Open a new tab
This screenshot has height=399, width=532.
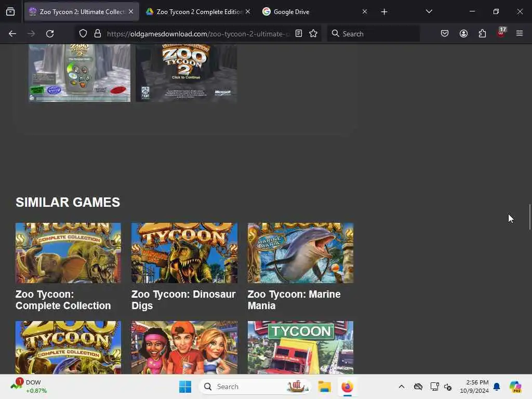tap(384, 12)
